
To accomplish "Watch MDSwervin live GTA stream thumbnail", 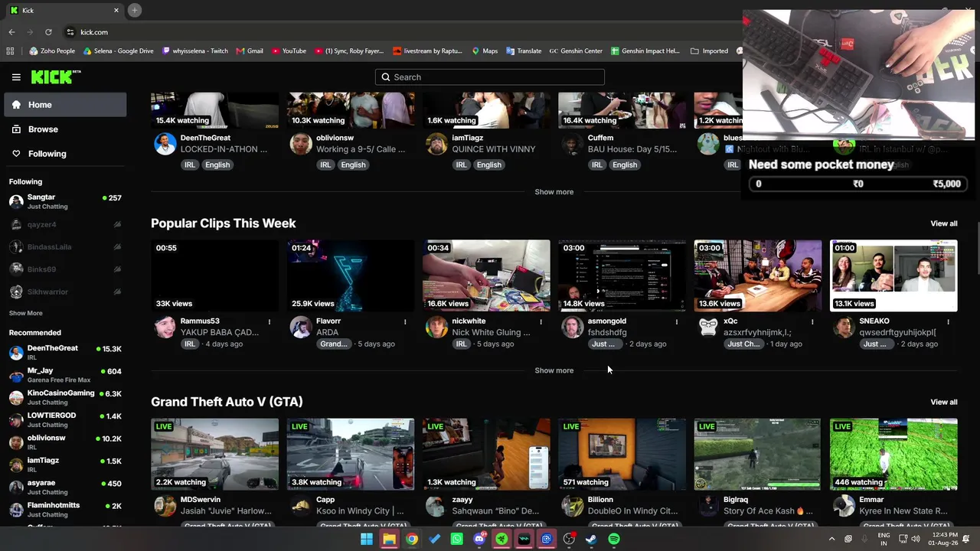I will pos(214,454).
